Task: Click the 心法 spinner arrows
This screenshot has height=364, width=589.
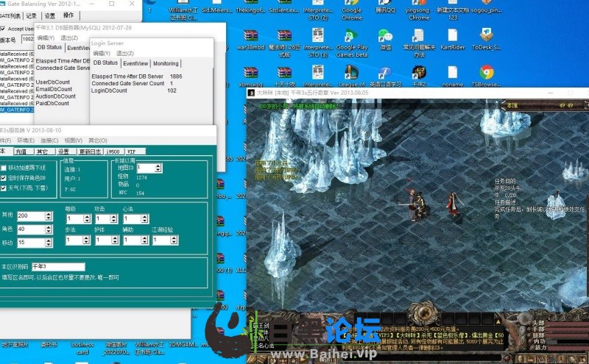Action: (145, 218)
